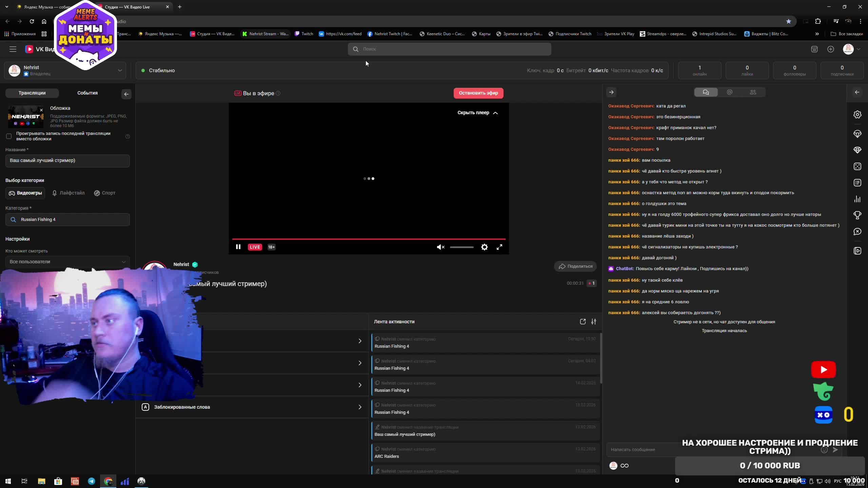This screenshot has width=868, height=488.
Task: Switch to the События tab
Action: pyautogui.click(x=87, y=93)
